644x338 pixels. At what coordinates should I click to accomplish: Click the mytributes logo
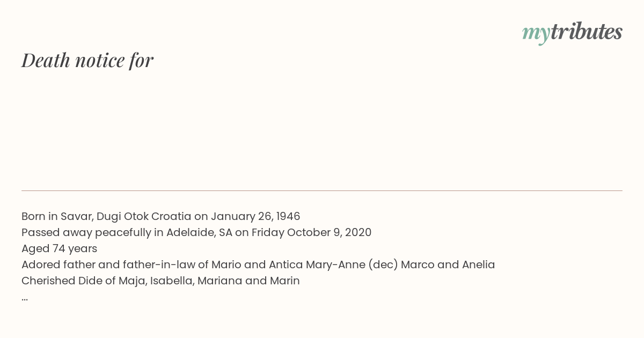click(x=572, y=33)
